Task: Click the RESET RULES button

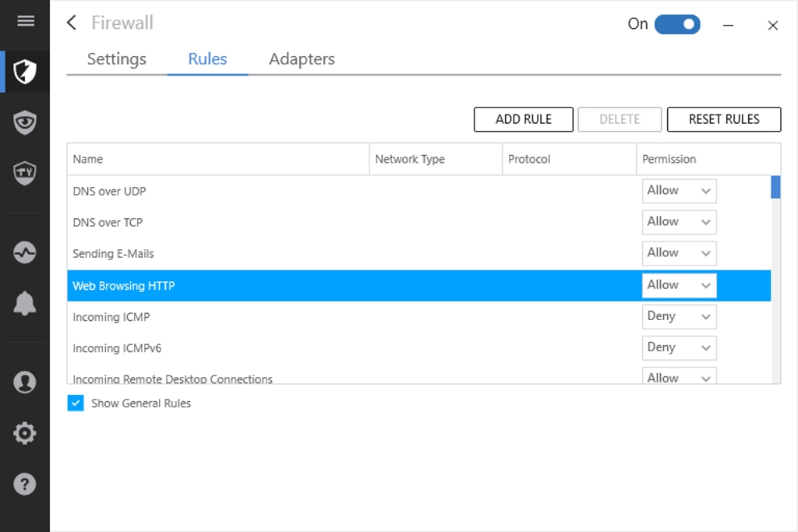Action: click(x=724, y=119)
